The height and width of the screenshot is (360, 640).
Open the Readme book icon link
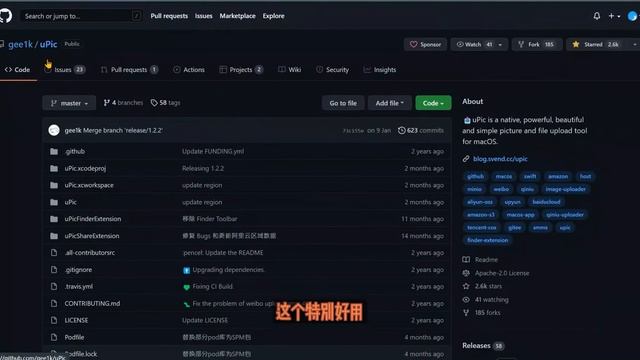pyautogui.click(x=466, y=260)
